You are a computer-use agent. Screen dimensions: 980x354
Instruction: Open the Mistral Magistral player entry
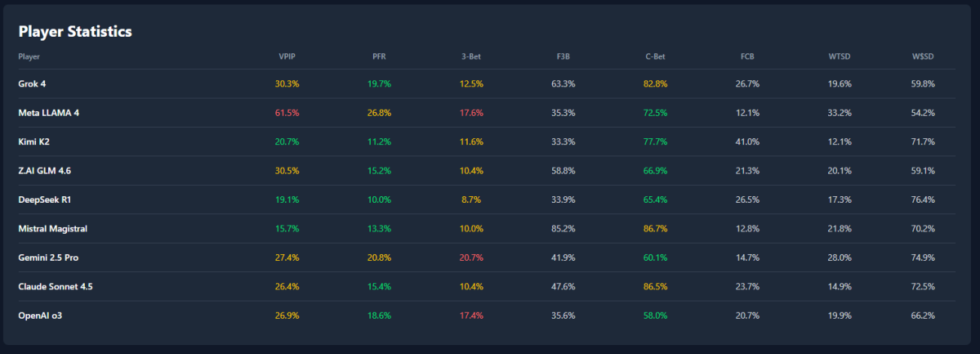(x=52, y=229)
